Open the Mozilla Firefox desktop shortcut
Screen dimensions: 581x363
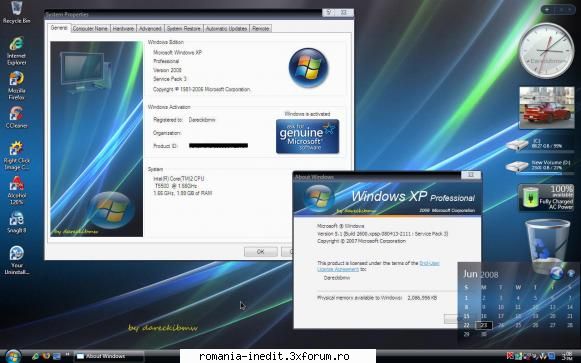[x=17, y=85]
